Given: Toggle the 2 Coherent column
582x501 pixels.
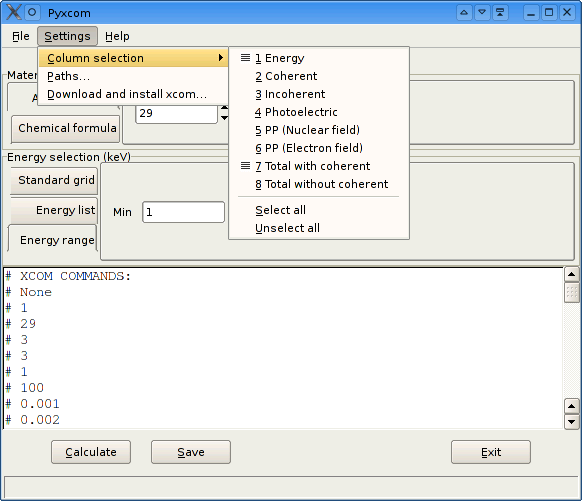Looking at the screenshot, I should (x=319, y=76).
